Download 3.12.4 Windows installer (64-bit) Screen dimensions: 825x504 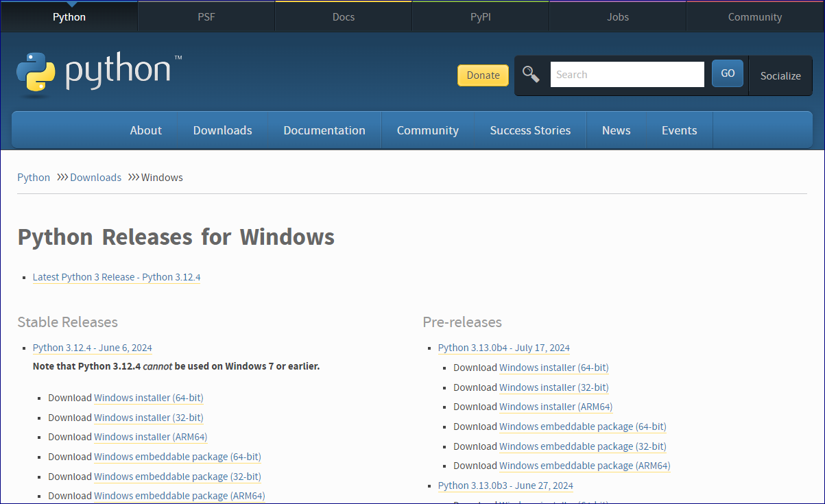(149, 398)
